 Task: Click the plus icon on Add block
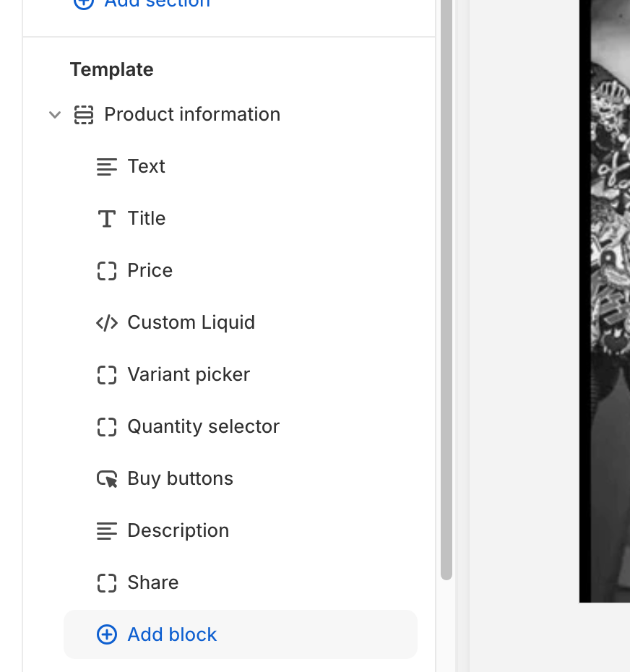(107, 634)
